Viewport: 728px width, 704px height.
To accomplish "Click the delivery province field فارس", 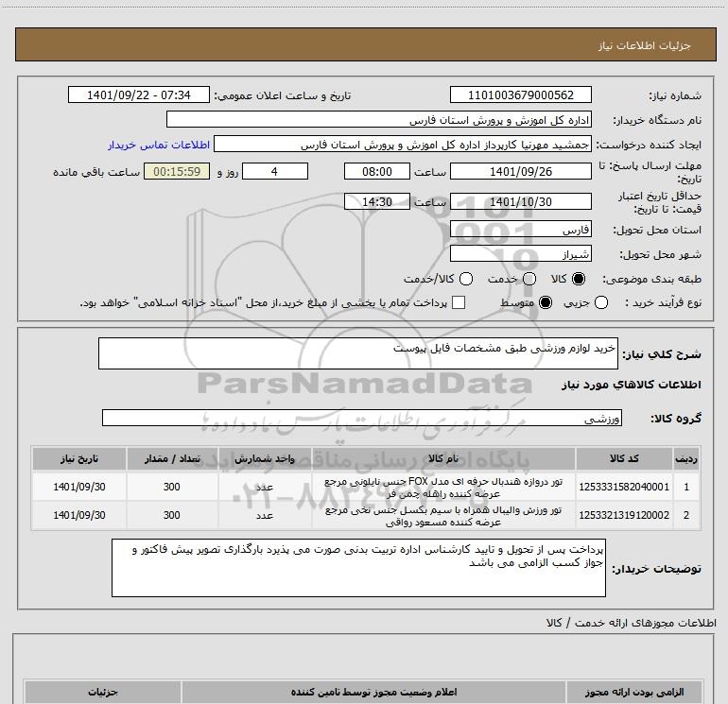I will [x=520, y=229].
